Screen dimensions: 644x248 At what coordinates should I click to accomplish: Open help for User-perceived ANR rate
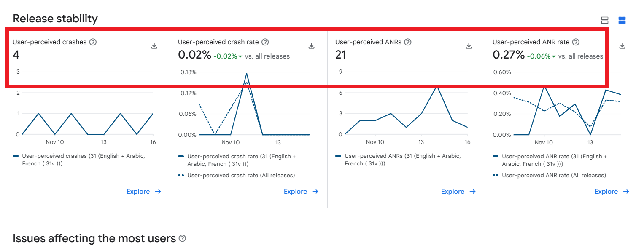click(576, 42)
